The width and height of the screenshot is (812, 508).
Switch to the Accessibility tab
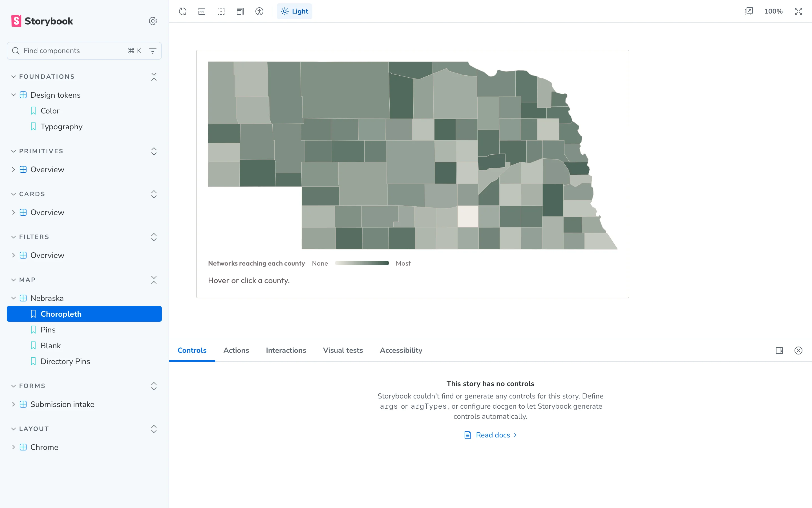click(401, 351)
